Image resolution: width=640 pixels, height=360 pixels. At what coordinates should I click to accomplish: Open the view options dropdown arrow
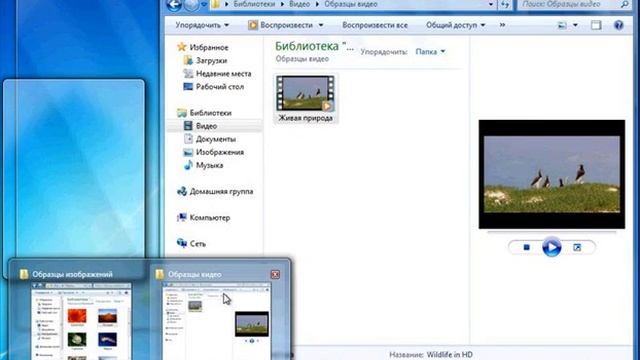click(x=575, y=25)
